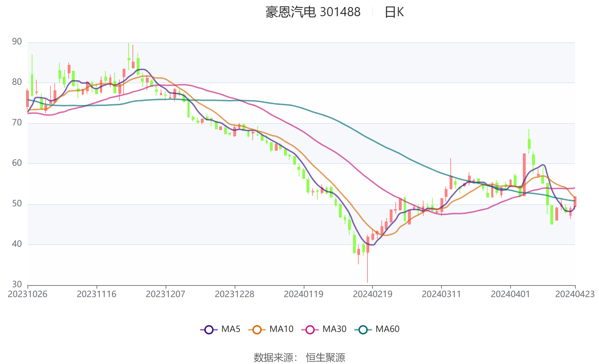Hide the MA10 series via its label
Image resolution: width=599 pixels, height=364 pixels.
click(281, 329)
